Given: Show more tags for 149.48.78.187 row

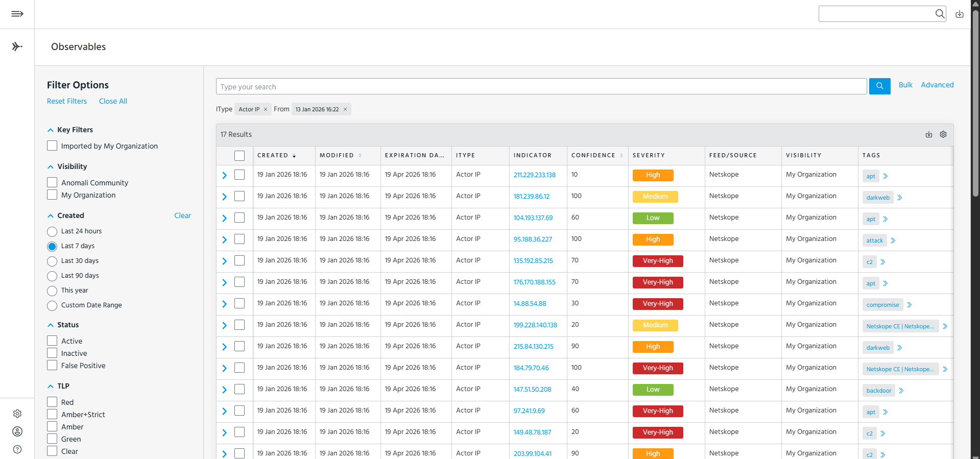Looking at the screenshot, I should point(883,433).
